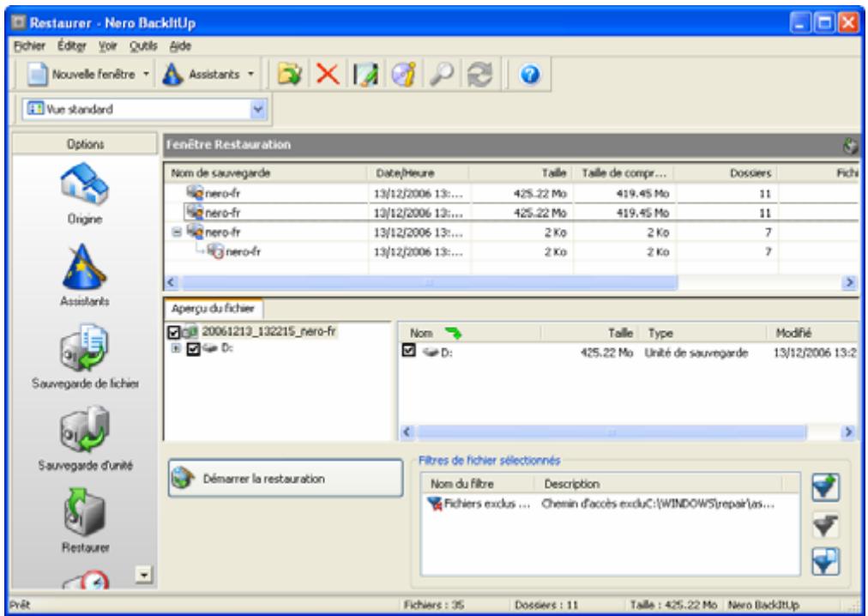Open the Fichier menu

pos(29,46)
